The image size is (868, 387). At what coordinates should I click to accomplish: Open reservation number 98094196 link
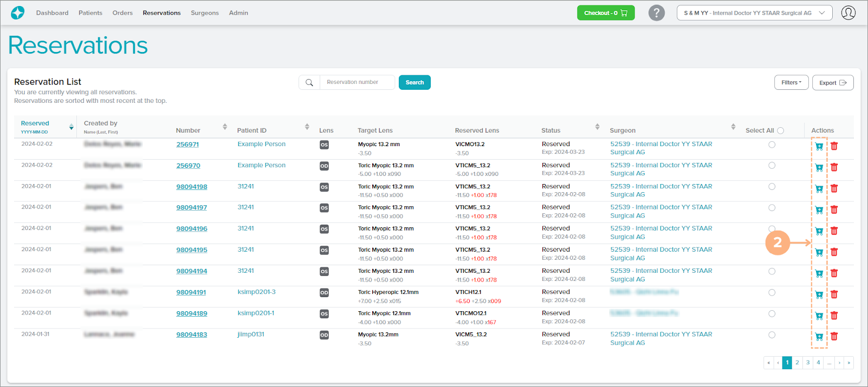(x=191, y=229)
